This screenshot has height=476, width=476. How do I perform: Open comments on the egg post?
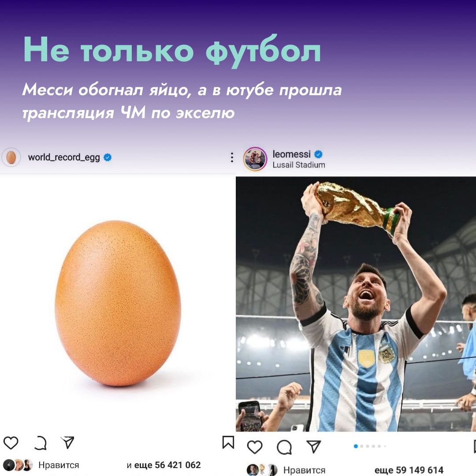tap(40, 443)
